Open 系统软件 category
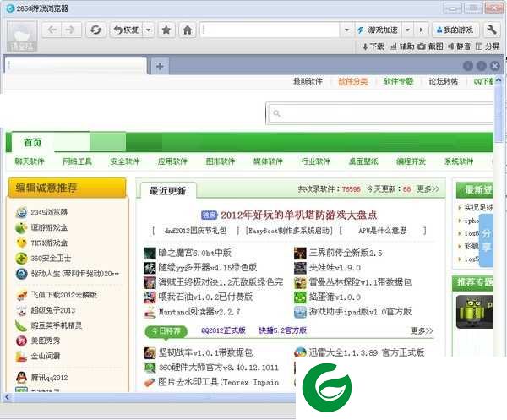Viewport: 507px width, 420px height. click(x=459, y=161)
